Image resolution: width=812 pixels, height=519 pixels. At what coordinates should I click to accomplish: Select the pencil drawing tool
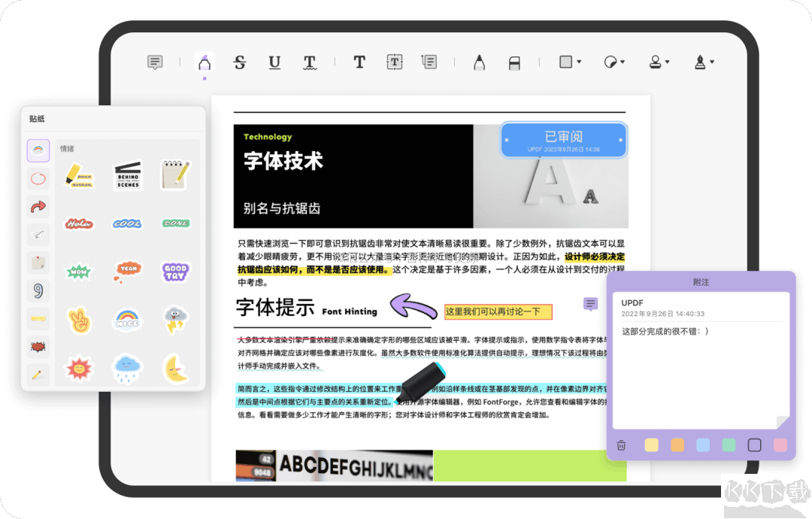click(479, 62)
